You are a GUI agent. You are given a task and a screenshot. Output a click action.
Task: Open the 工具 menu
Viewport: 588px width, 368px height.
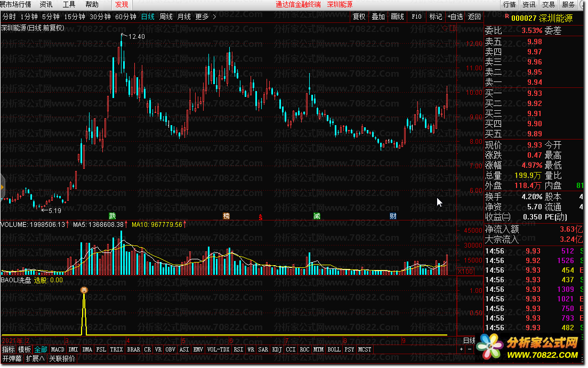click(x=69, y=4)
